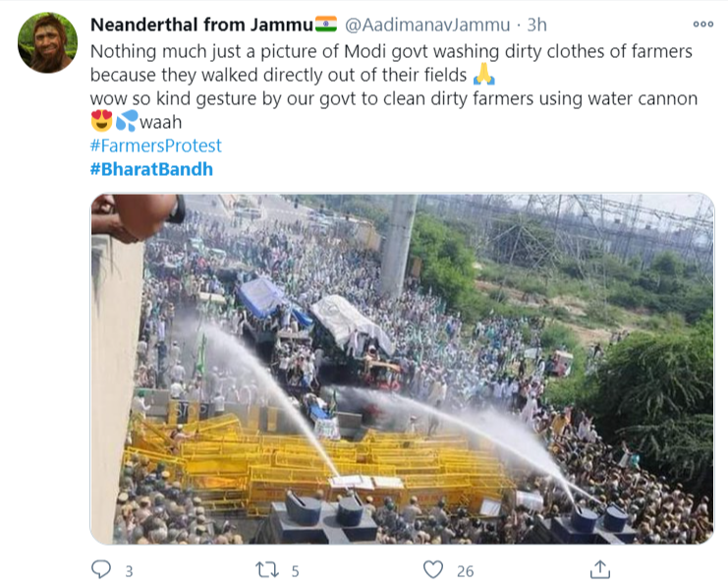Screen dimensions: 728x587
Task: Follow the #BharatBandh hashtag
Action: (x=151, y=169)
